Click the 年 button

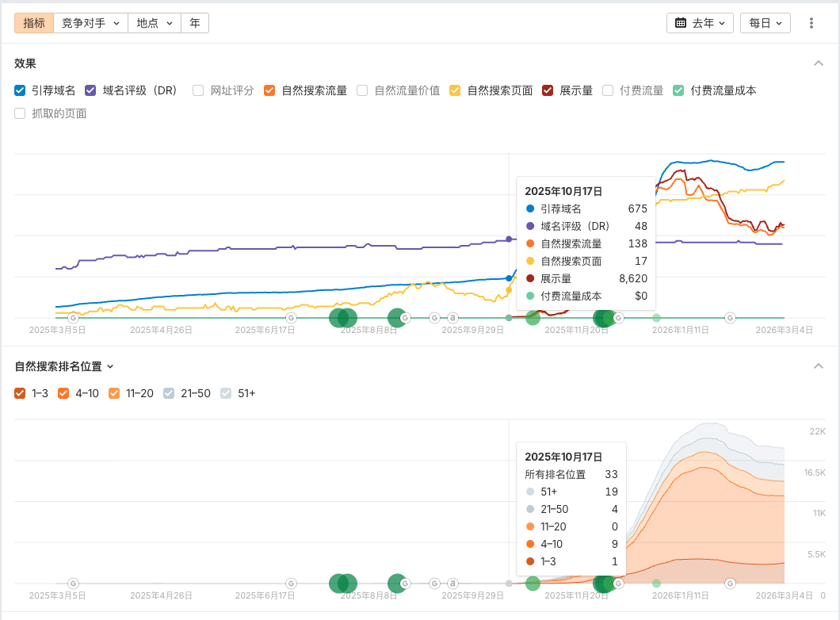195,22
